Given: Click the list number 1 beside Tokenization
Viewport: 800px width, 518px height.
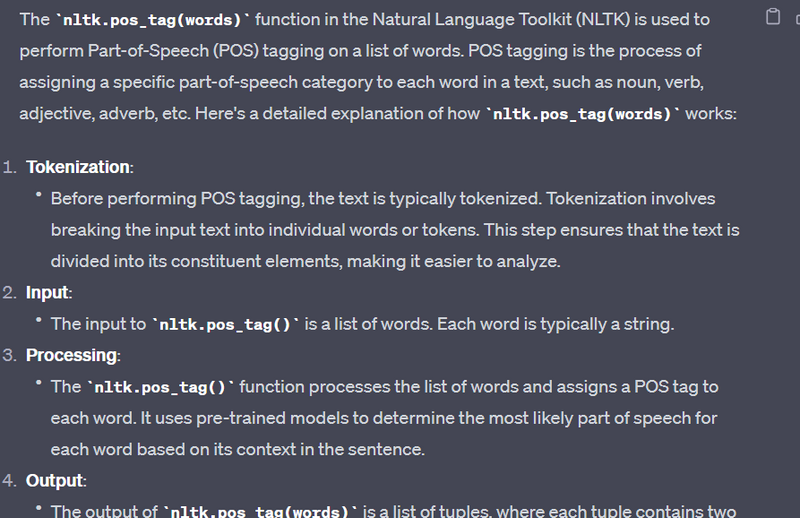Looking at the screenshot, I should point(9,167).
